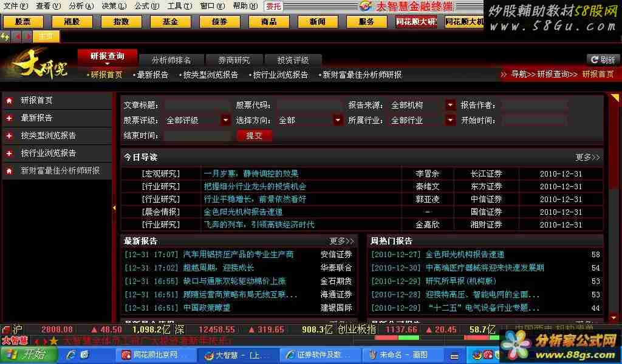Open the hot report 中高端医疗器械将迎来快速发展期

[485, 268]
